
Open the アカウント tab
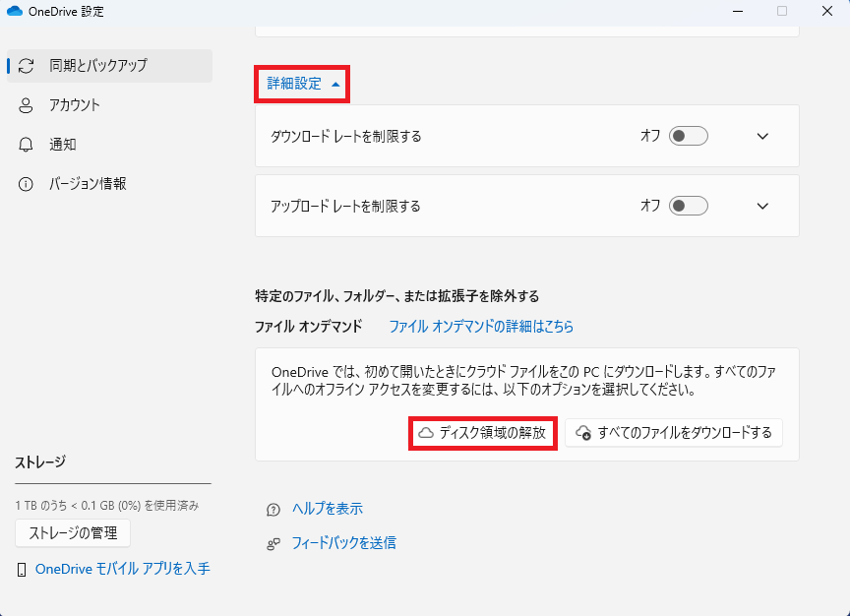click(x=75, y=105)
